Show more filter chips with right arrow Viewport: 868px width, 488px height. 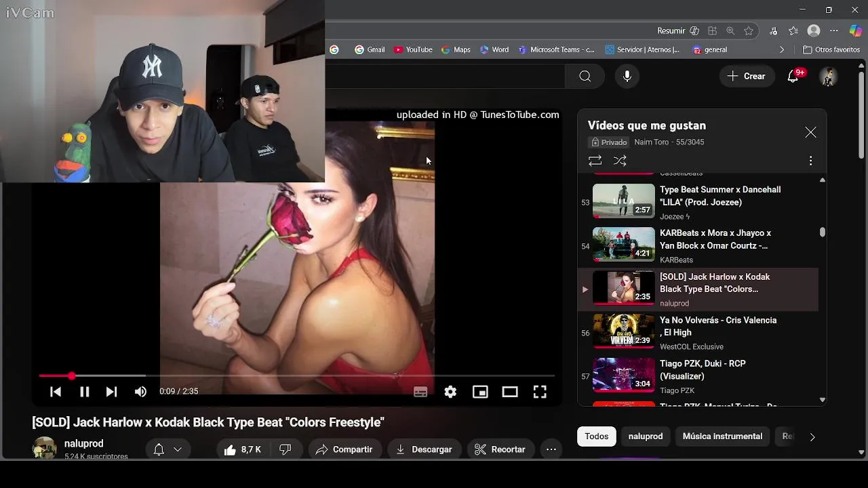[812, 437]
